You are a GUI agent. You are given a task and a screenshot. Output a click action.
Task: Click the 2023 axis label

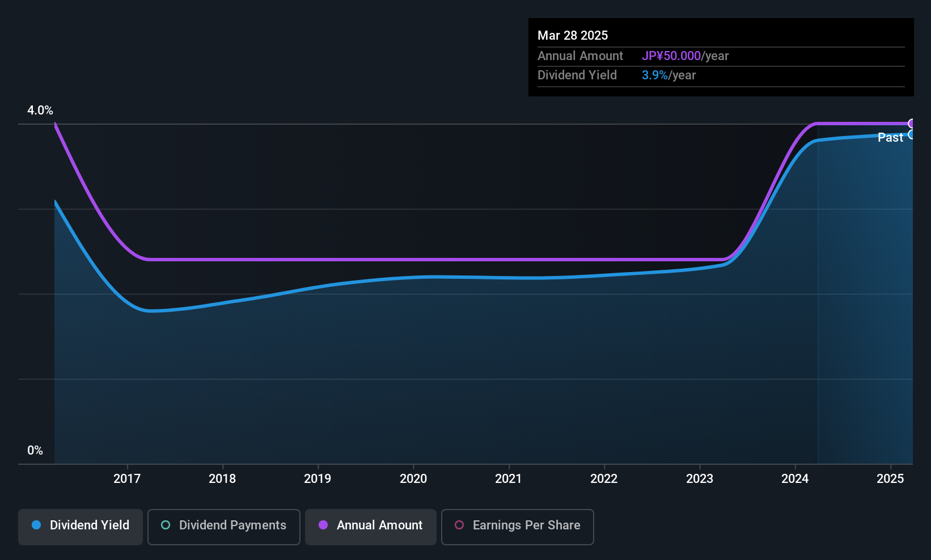tap(700, 479)
